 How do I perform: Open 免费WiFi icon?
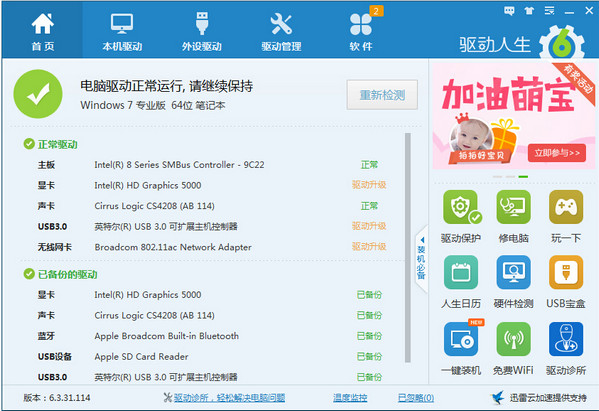pos(513,339)
